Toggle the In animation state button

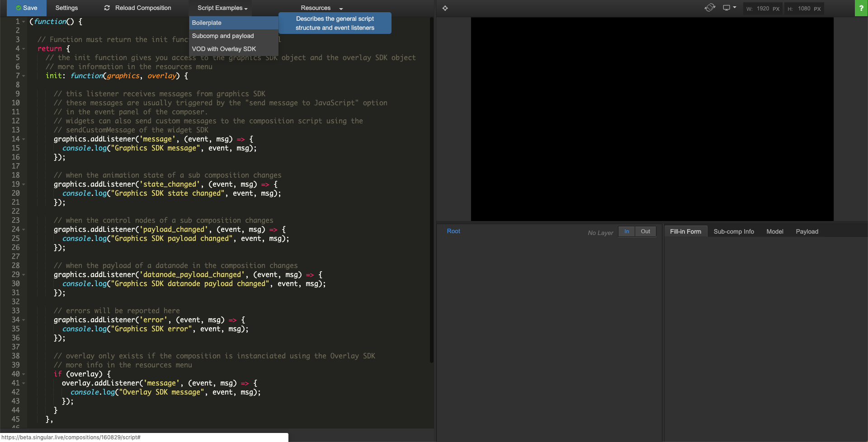click(x=627, y=231)
